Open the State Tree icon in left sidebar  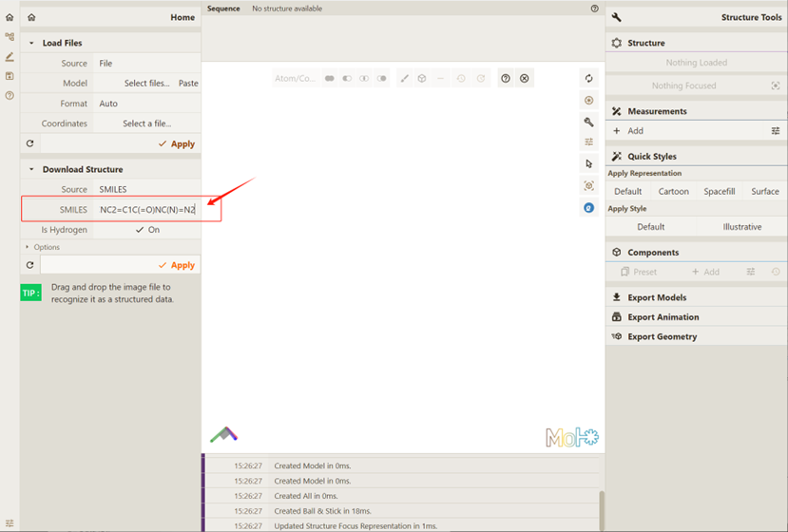[10, 37]
